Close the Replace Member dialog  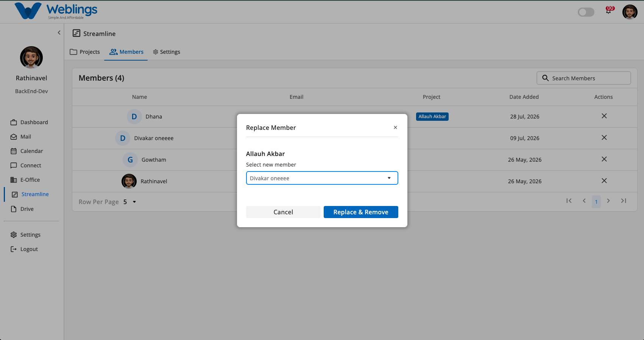click(x=395, y=128)
